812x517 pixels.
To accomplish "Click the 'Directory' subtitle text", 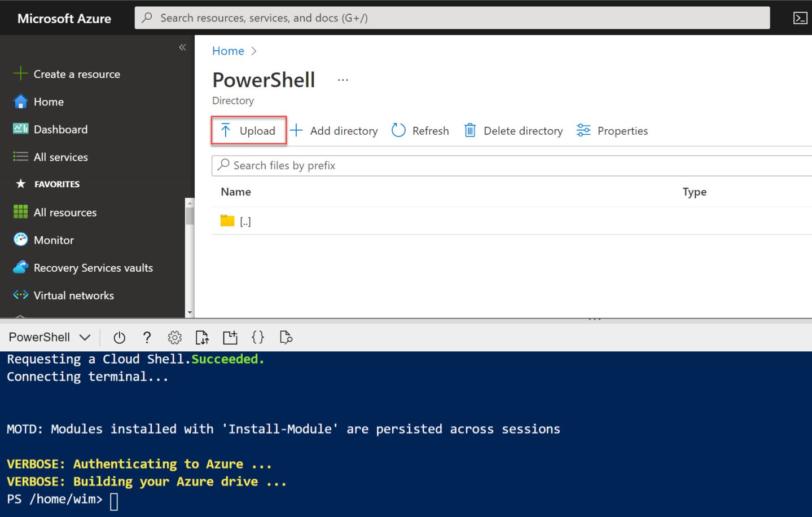I will point(233,100).
